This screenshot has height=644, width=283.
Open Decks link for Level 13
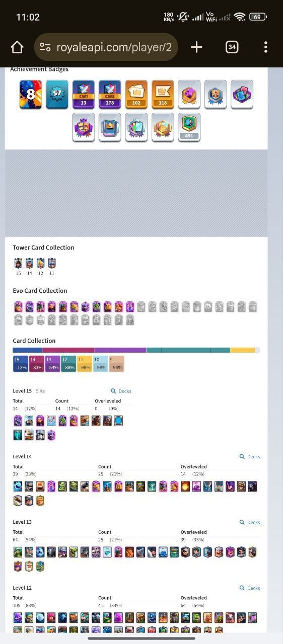[x=250, y=522]
